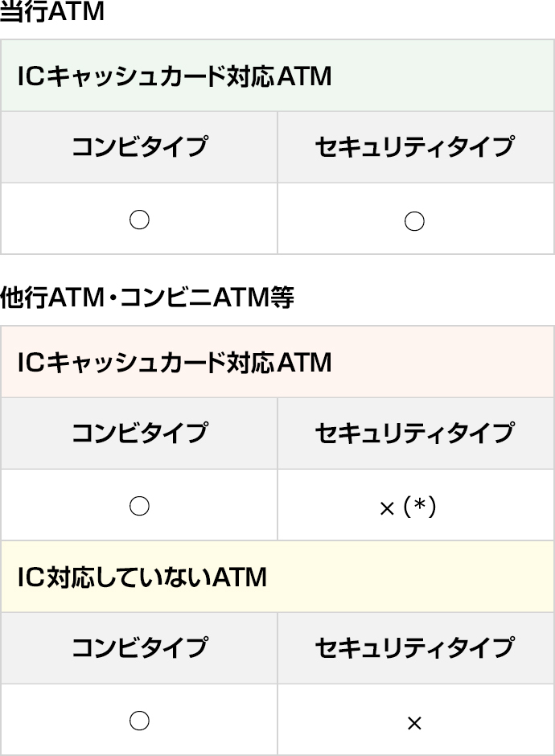Click circle under コンビタイプ in 当行ATM table
Image resolution: width=555 pixels, height=756 pixels.
click(x=139, y=220)
